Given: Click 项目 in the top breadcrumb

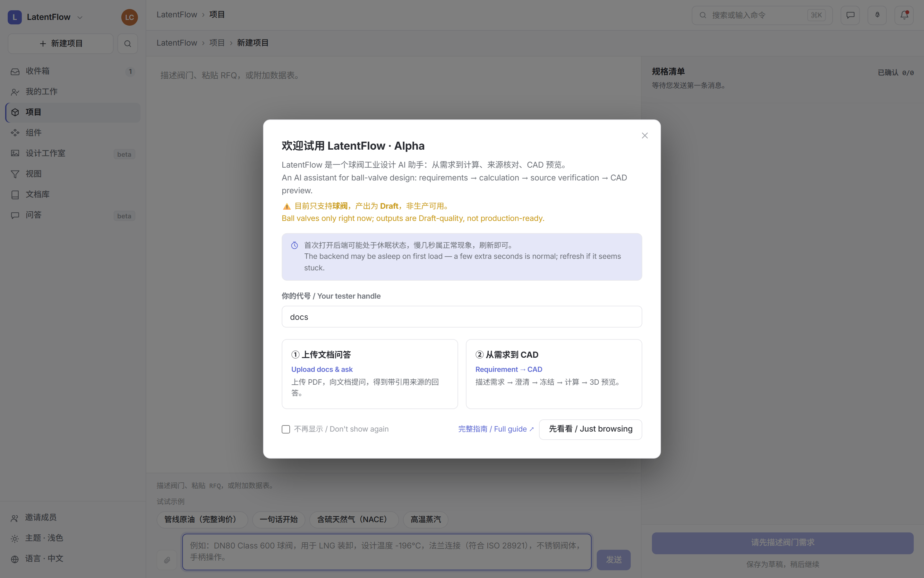Looking at the screenshot, I should tap(217, 14).
